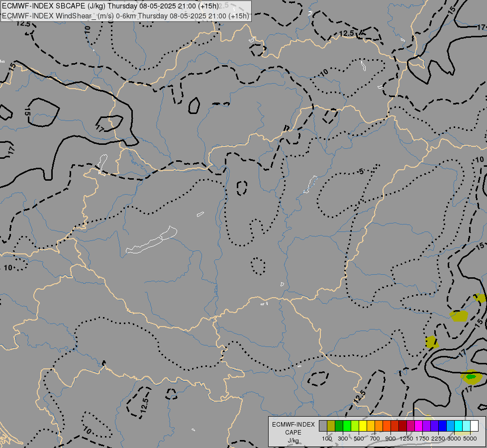Click the bright green legend swatch
Viewport: 487px width, 448px height.
point(347,426)
